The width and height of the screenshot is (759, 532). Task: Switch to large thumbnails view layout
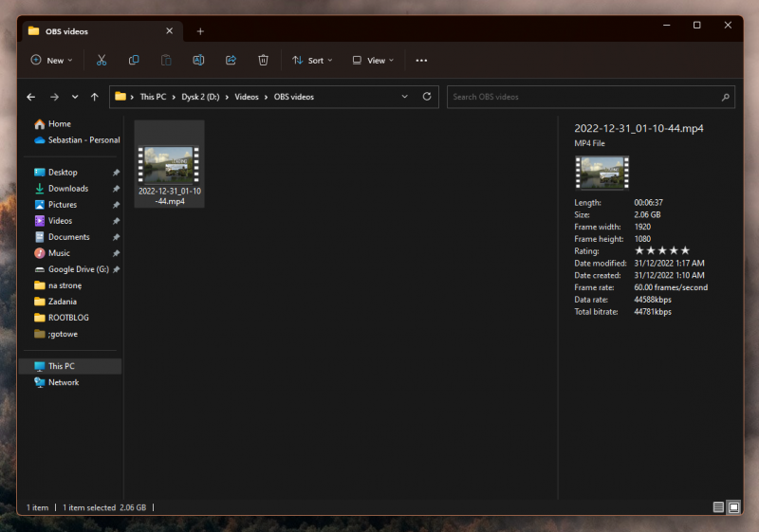tap(733, 507)
